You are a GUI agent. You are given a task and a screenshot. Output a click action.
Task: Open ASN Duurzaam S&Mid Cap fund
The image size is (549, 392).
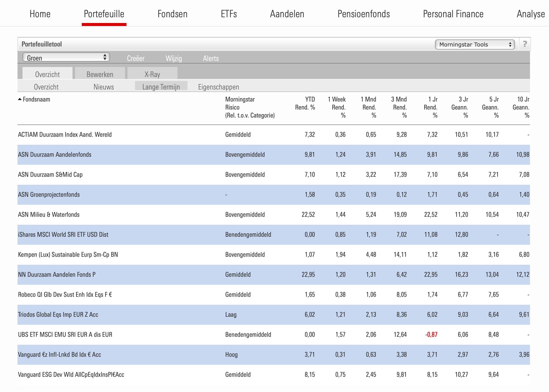(50, 174)
